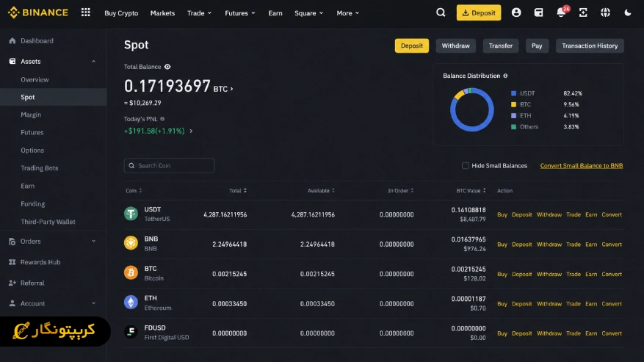This screenshot has width=644, height=362.
Task: Check Hide Small Balances checkbox
Action: (x=466, y=166)
